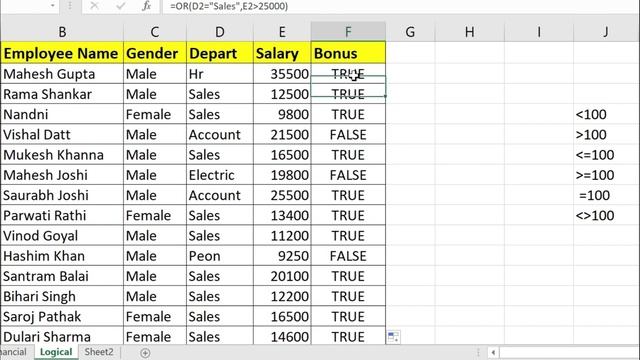Select the Saurabh Joshi cell
The width and height of the screenshot is (640, 360).
click(x=62, y=195)
